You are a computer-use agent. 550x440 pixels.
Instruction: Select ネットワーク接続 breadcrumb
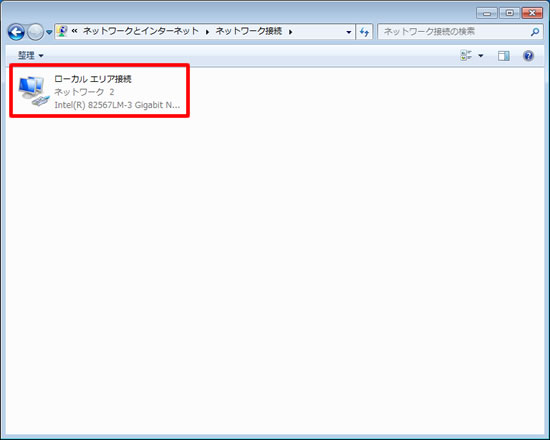coord(249,31)
